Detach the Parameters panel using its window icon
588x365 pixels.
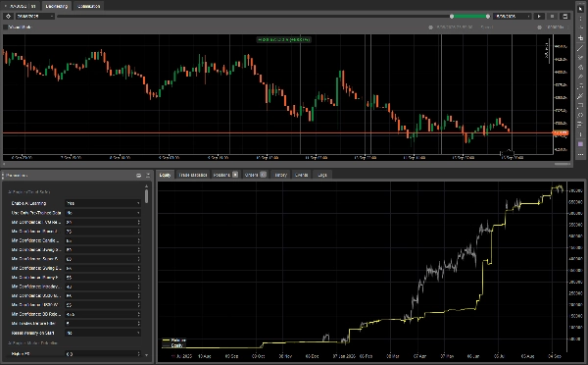coord(138,176)
